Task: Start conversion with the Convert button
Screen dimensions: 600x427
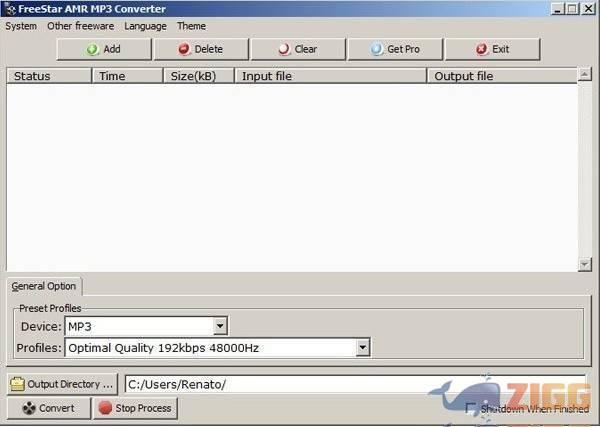Action: click(48, 408)
